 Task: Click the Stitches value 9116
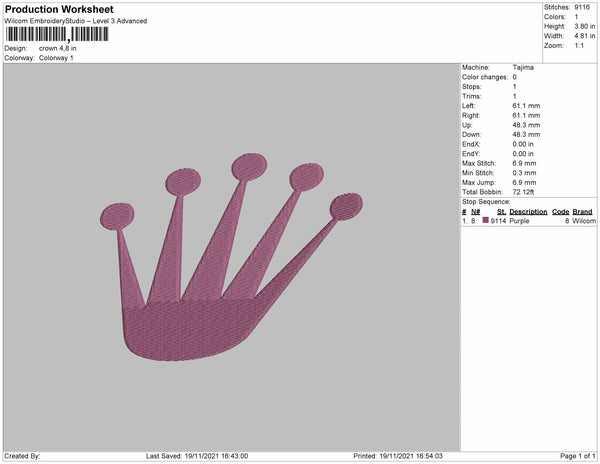point(582,7)
